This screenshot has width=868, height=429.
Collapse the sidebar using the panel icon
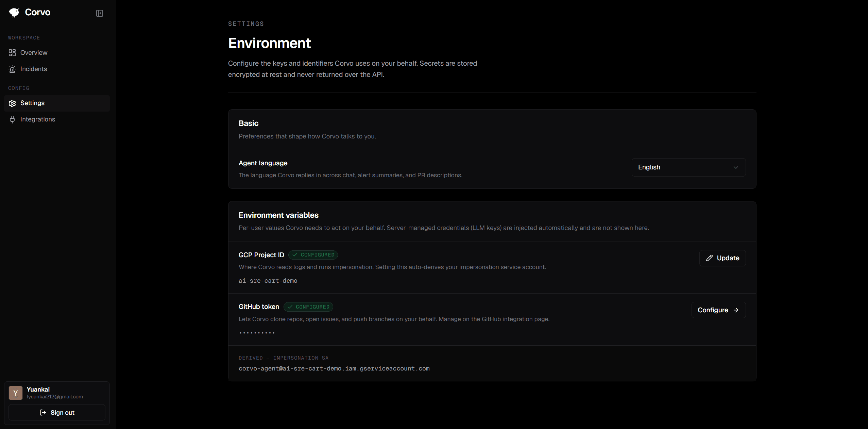point(100,13)
